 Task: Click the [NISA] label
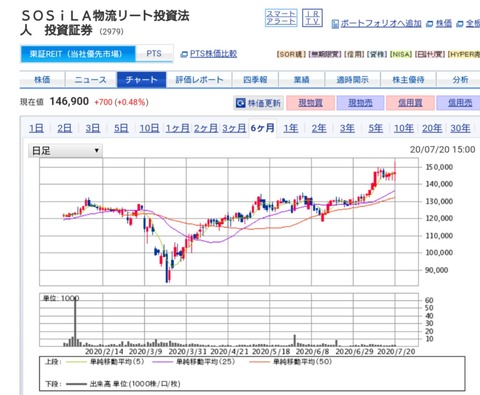click(x=401, y=54)
